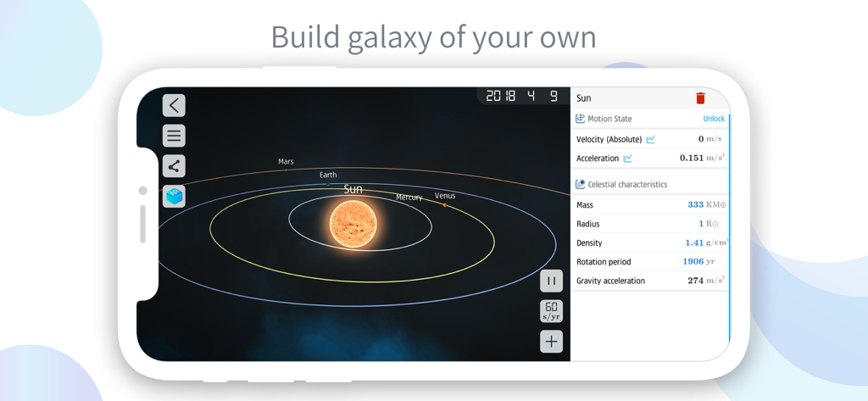Change the 60 s/yr simulation speed
Image resolution: width=868 pixels, height=401 pixels.
[551, 311]
